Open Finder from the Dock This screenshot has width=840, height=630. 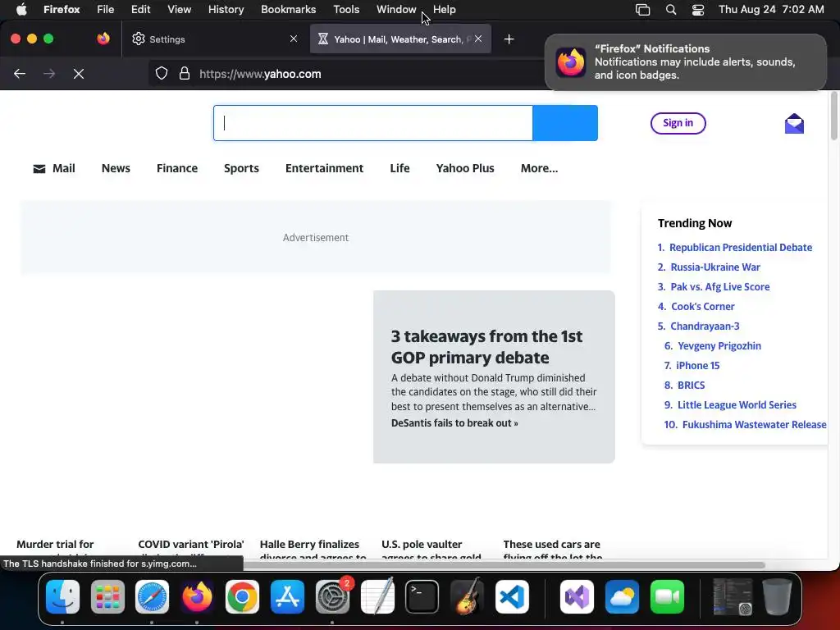62,597
